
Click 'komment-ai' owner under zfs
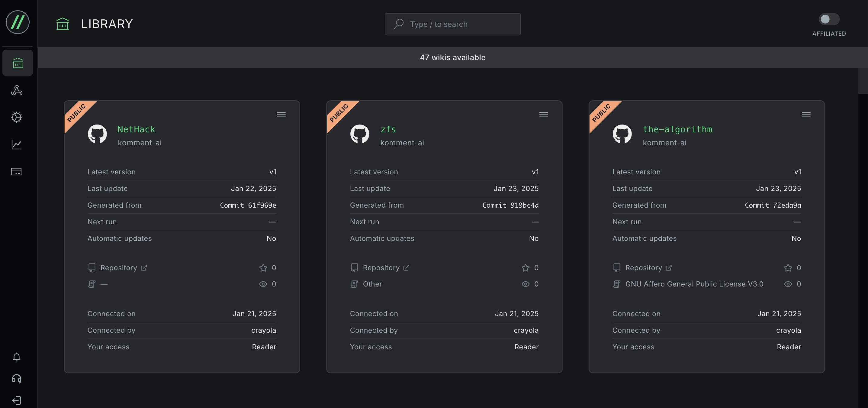coord(402,143)
